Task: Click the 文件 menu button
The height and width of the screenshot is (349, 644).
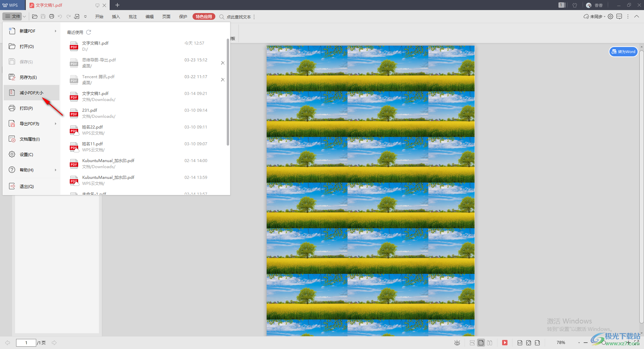Action: coord(13,16)
